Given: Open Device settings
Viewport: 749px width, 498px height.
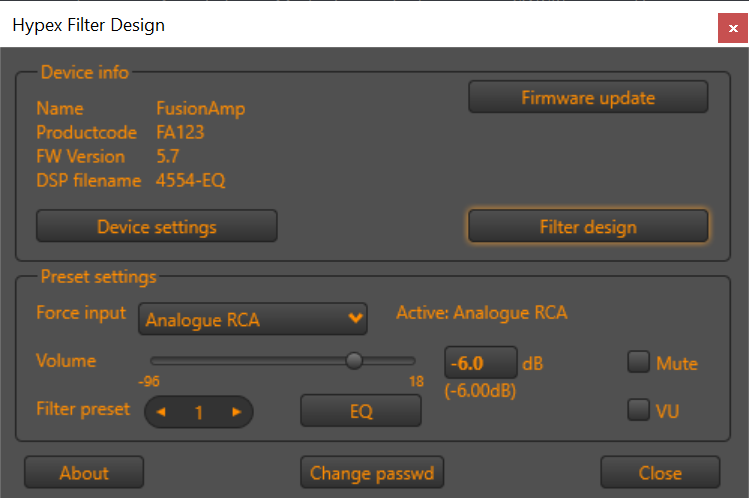Looking at the screenshot, I should 157,226.
